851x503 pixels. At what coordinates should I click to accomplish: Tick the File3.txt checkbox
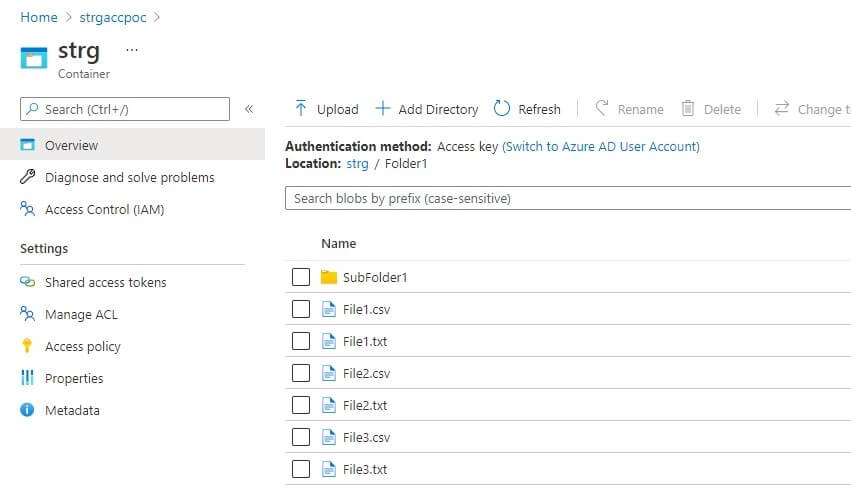click(x=301, y=469)
